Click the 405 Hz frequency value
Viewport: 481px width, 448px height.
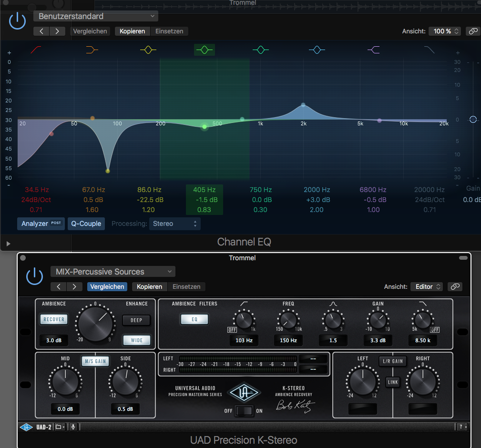[x=205, y=190]
